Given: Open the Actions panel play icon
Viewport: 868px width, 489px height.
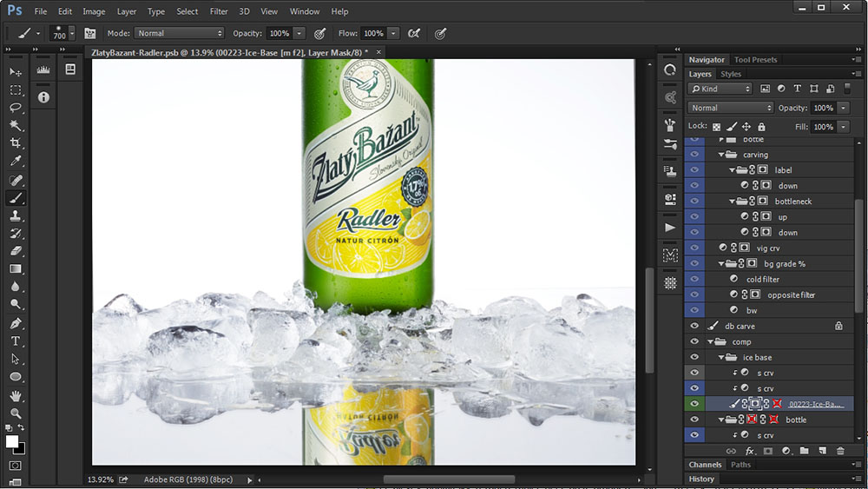Looking at the screenshot, I should pos(670,228).
